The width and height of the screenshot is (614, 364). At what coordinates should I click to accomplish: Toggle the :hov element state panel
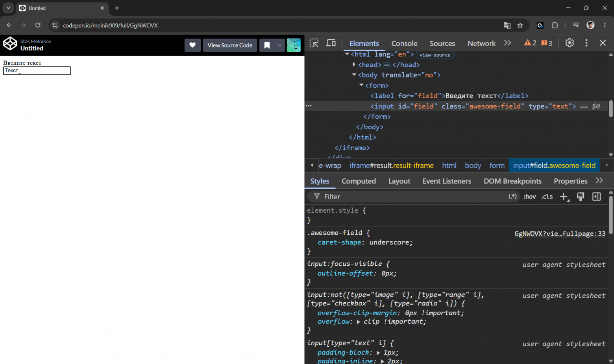(x=530, y=197)
